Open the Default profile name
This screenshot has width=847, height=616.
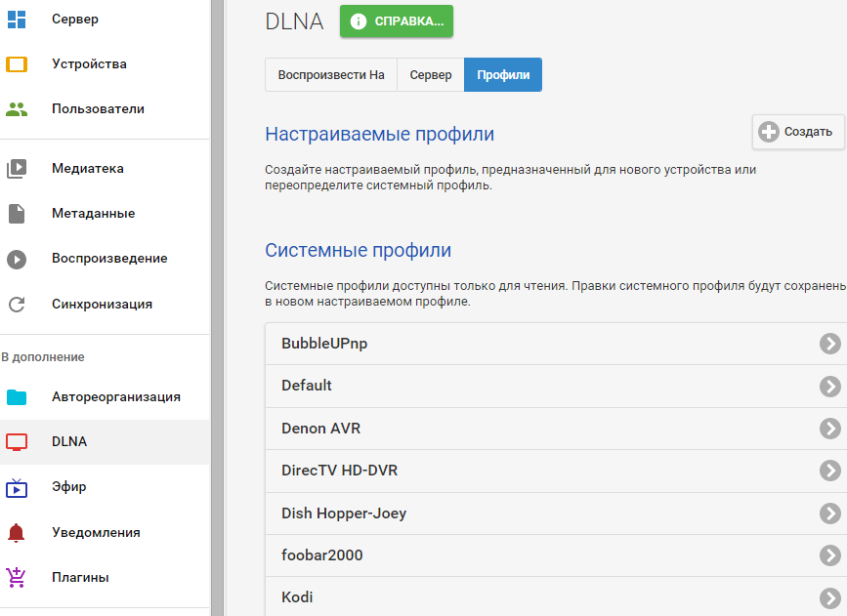click(x=307, y=386)
